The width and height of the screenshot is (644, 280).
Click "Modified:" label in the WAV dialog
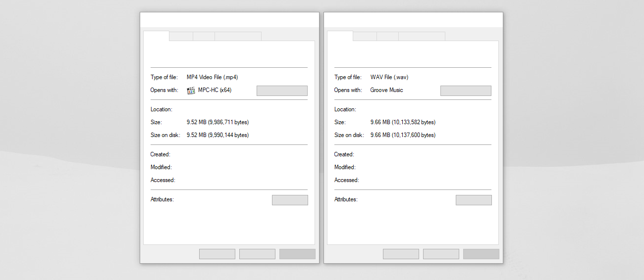pos(345,167)
